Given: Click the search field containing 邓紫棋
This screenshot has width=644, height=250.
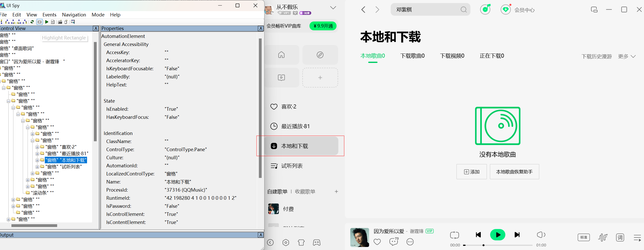Looking at the screenshot, I should point(430,10).
